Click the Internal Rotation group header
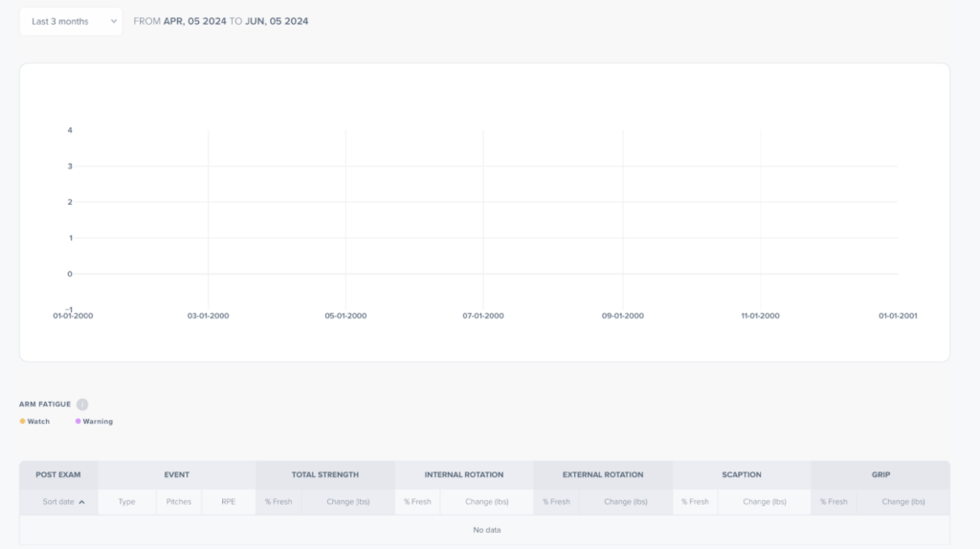The height and width of the screenshot is (549, 980). [464, 474]
